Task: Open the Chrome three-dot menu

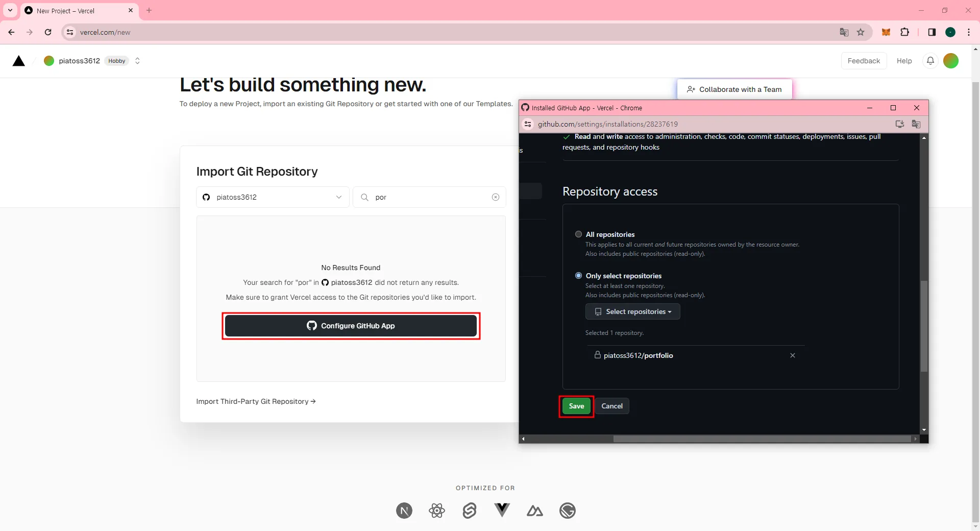Action: pos(969,32)
